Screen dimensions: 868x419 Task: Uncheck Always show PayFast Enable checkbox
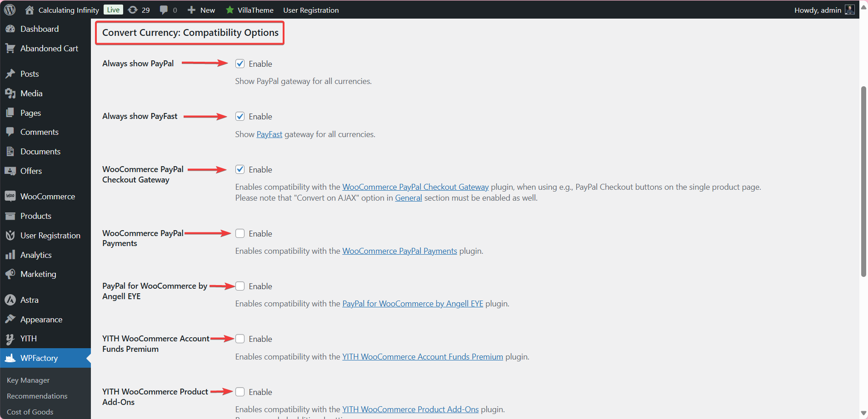coord(240,116)
